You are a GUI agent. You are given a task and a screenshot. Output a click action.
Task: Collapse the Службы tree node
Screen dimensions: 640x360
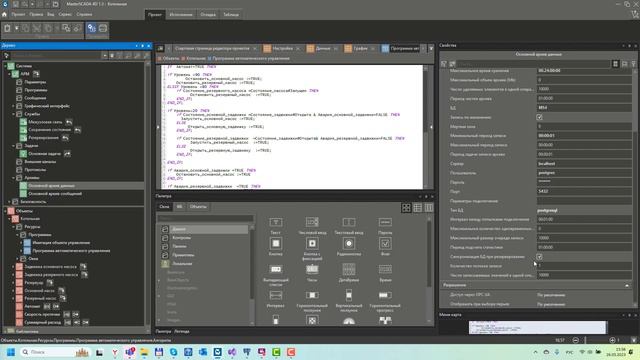(x=13, y=114)
